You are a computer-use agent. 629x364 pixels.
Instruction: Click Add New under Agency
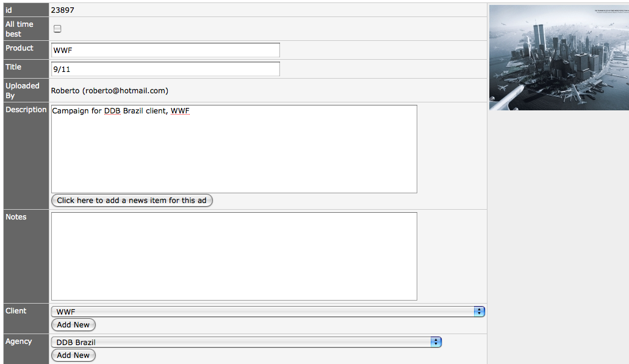pos(73,355)
